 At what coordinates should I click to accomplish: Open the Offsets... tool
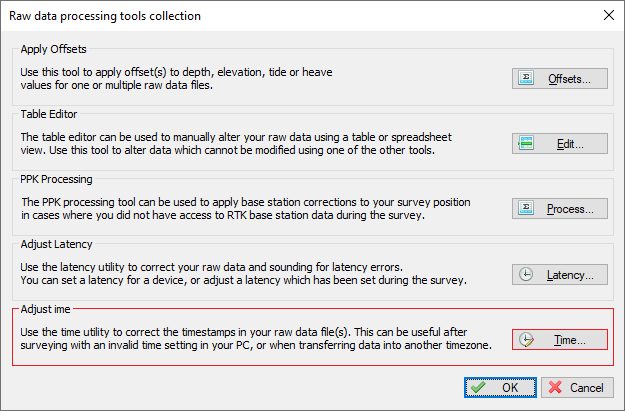point(560,78)
